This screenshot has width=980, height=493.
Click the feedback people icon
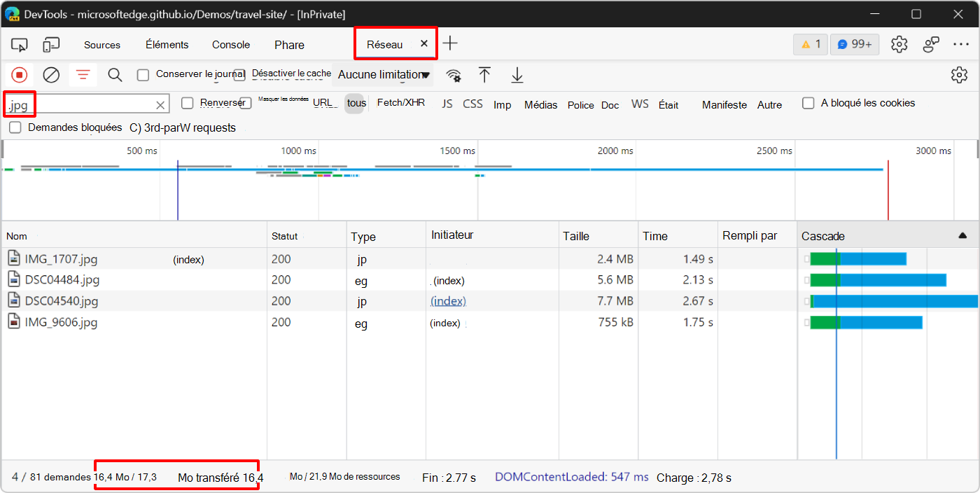click(x=930, y=45)
